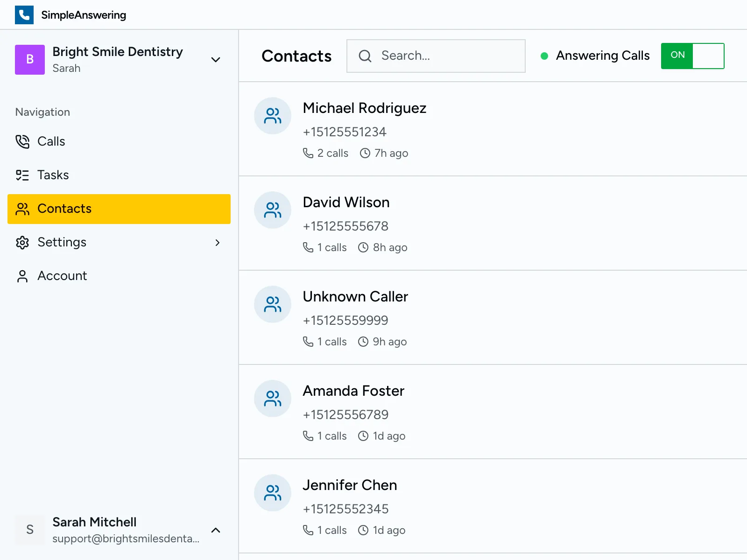Click the phone icon next to David Wilson's calls
747x560 pixels.
click(x=308, y=247)
